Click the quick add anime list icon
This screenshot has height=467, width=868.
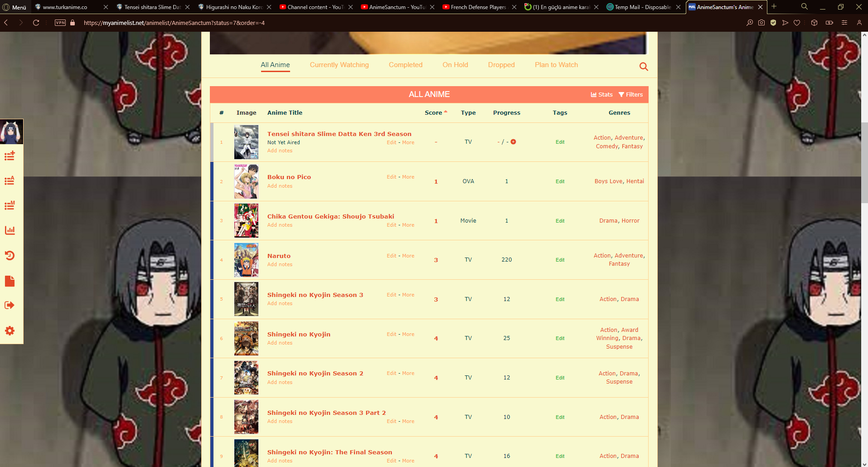[x=10, y=156]
